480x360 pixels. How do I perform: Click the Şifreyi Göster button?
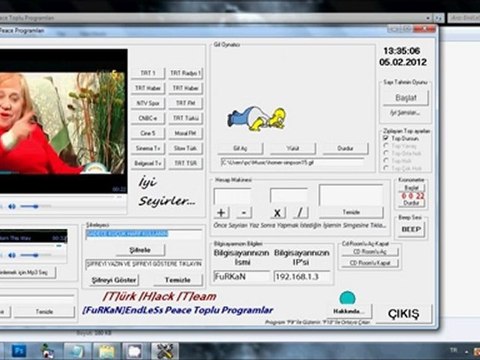coord(114,280)
